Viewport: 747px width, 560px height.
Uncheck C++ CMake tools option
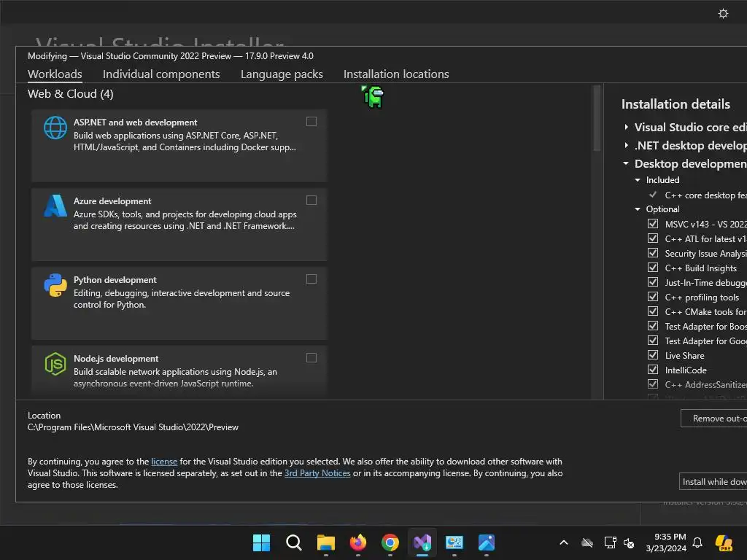pos(653,311)
